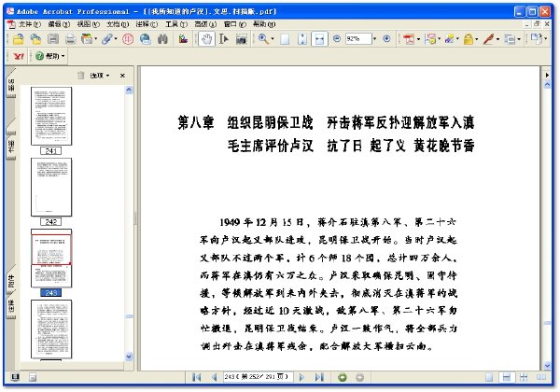
Task: Jump to first page button
Action: pyautogui.click(x=196, y=377)
